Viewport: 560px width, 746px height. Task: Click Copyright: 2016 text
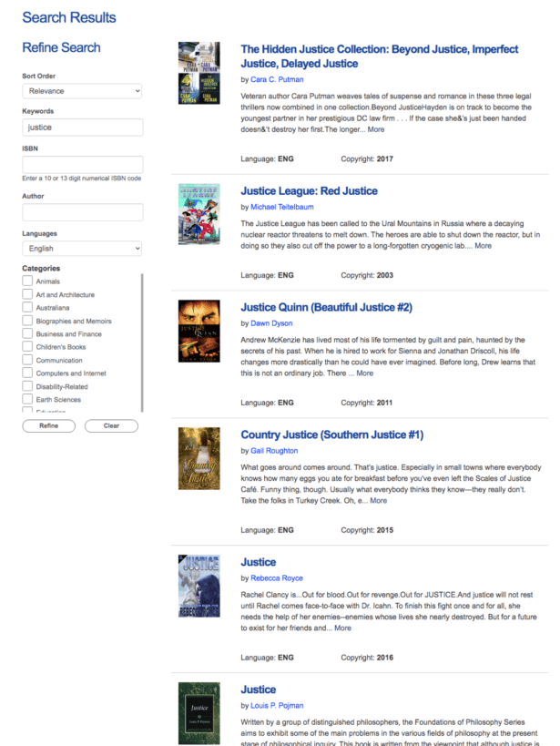[x=367, y=658]
